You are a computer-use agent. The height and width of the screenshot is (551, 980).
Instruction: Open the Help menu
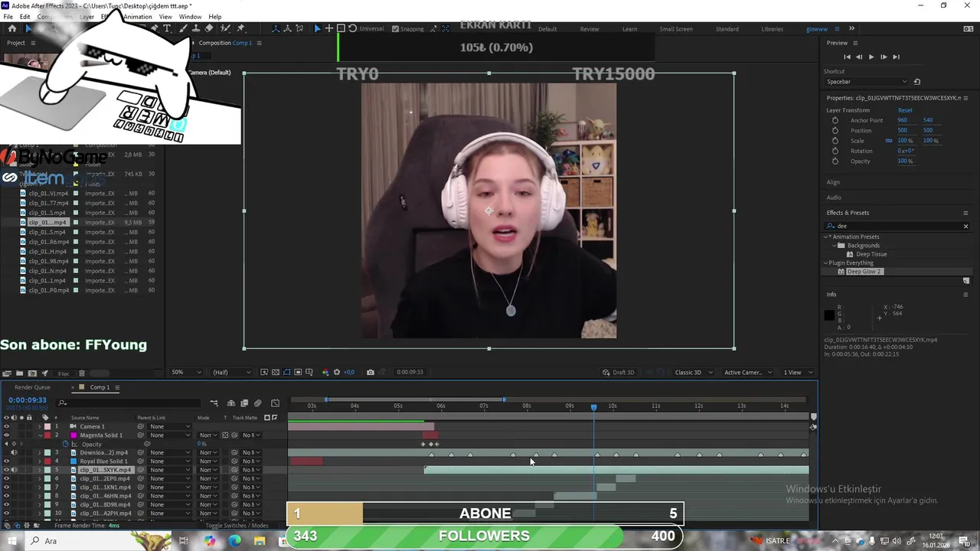click(215, 17)
